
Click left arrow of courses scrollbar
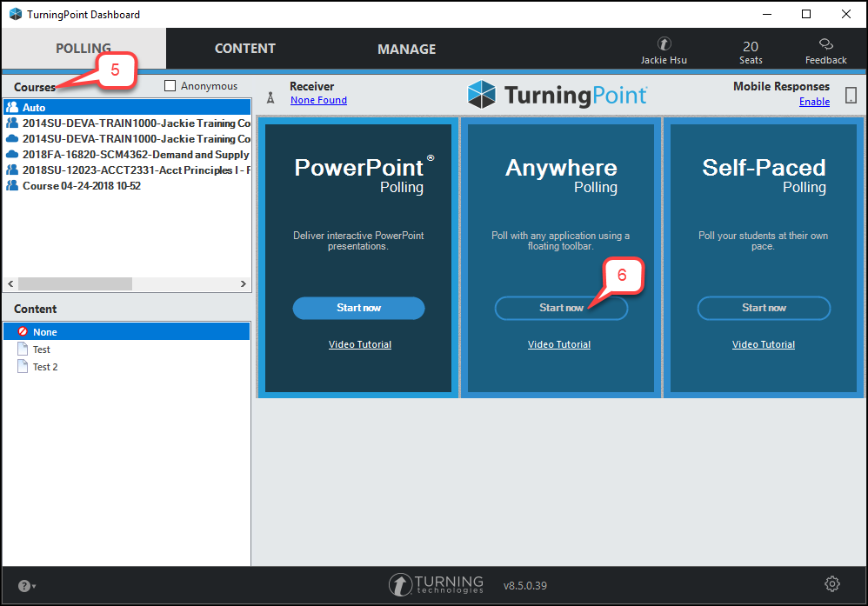click(x=10, y=284)
